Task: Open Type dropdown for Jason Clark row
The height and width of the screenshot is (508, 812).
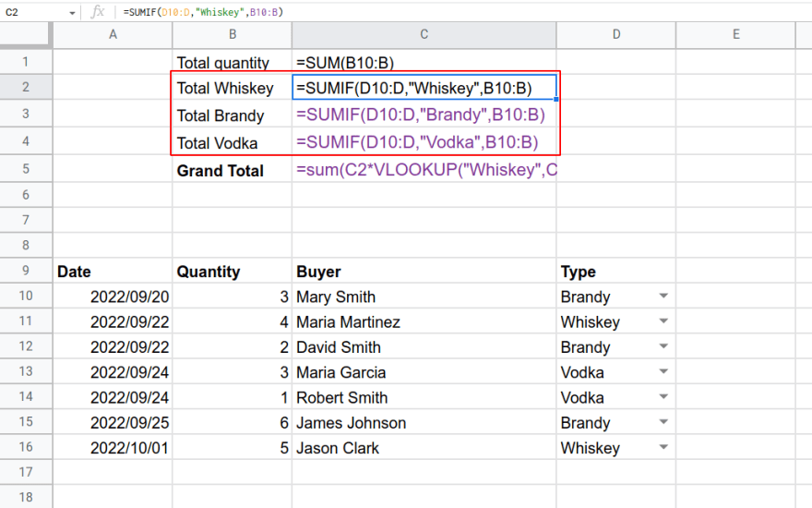Action: pos(663,447)
